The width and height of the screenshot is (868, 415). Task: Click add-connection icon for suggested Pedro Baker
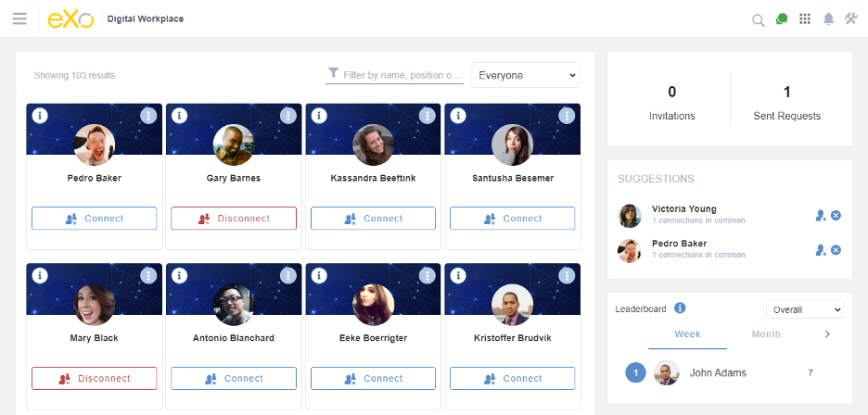coord(821,250)
